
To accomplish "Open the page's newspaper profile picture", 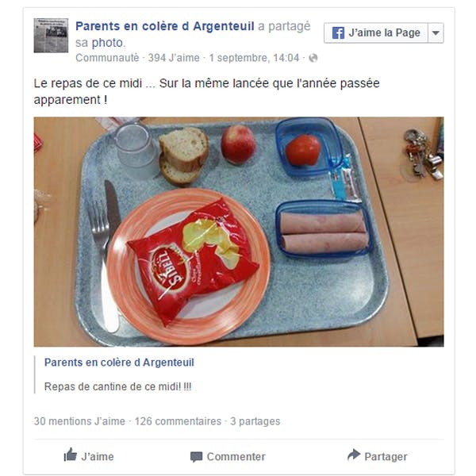I will tap(51, 36).
